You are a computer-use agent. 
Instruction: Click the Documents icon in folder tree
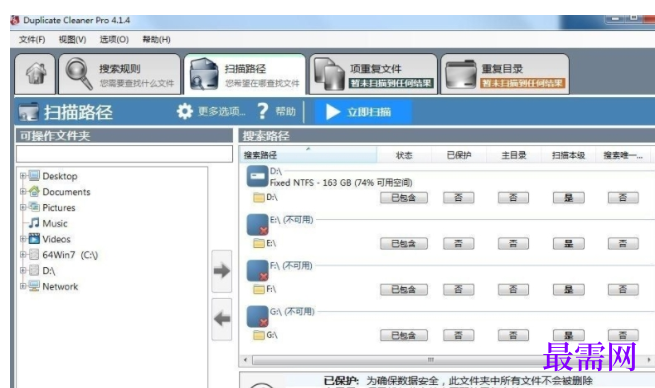click(x=34, y=192)
